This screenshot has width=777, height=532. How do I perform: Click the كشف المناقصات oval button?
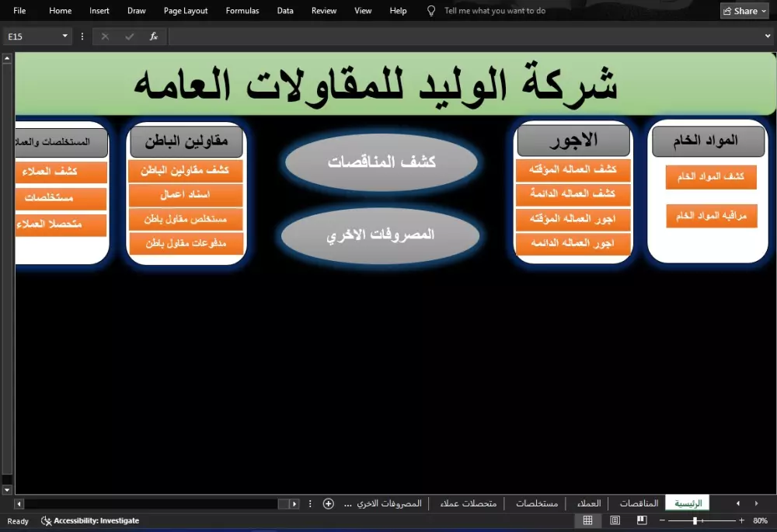380,162
